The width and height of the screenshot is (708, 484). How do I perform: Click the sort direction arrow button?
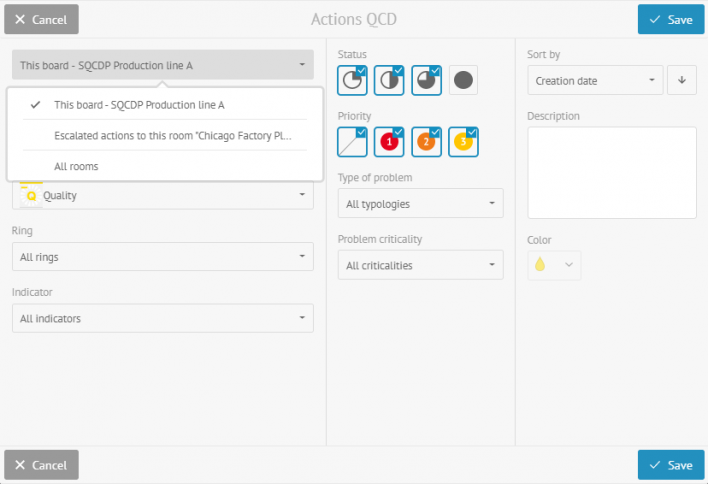point(682,80)
